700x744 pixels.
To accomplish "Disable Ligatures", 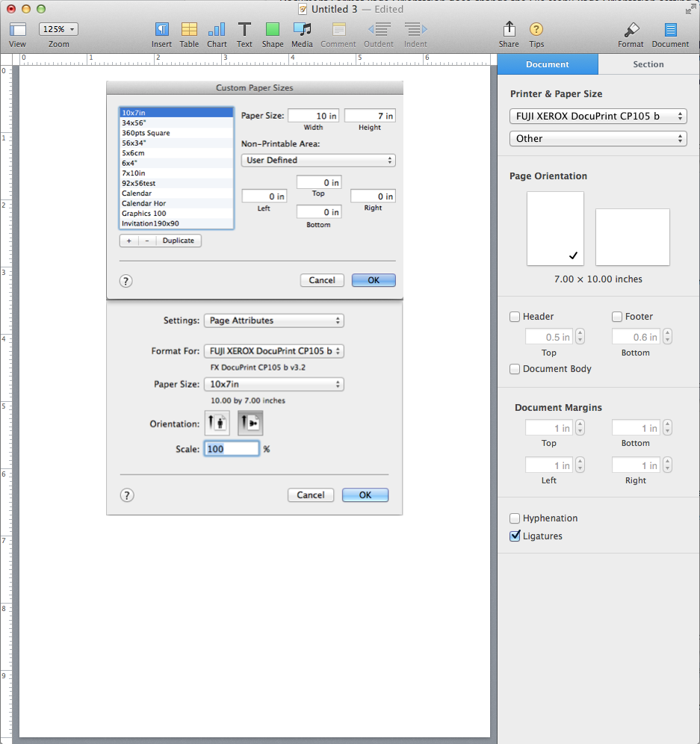I will pyautogui.click(x=515, y=536).
